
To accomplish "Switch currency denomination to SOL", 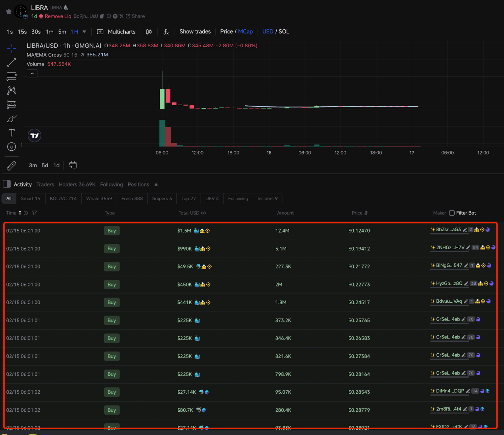I will tap(284, 32).
